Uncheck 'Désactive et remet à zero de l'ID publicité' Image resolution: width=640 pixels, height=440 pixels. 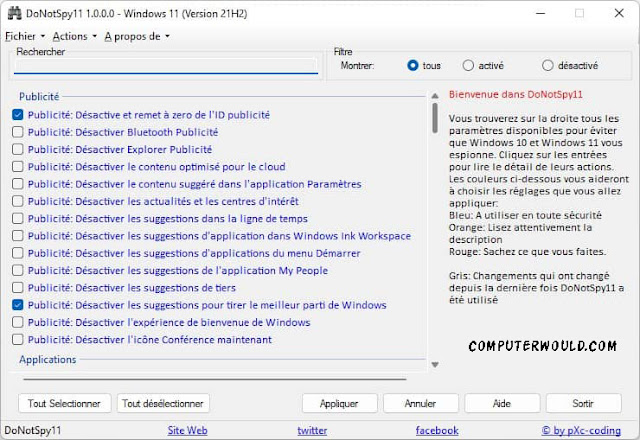coord(18,115)
